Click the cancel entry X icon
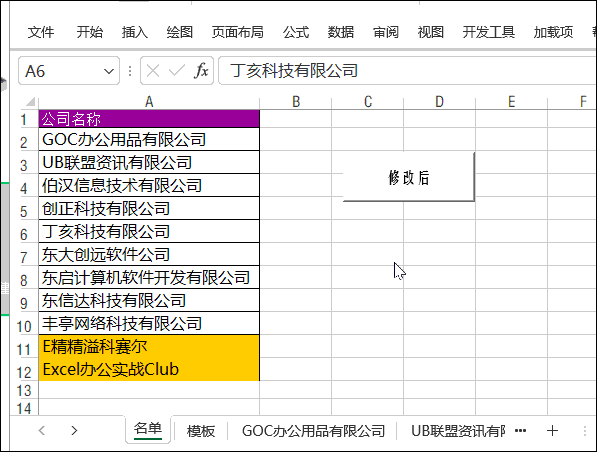 coord(153,71)
